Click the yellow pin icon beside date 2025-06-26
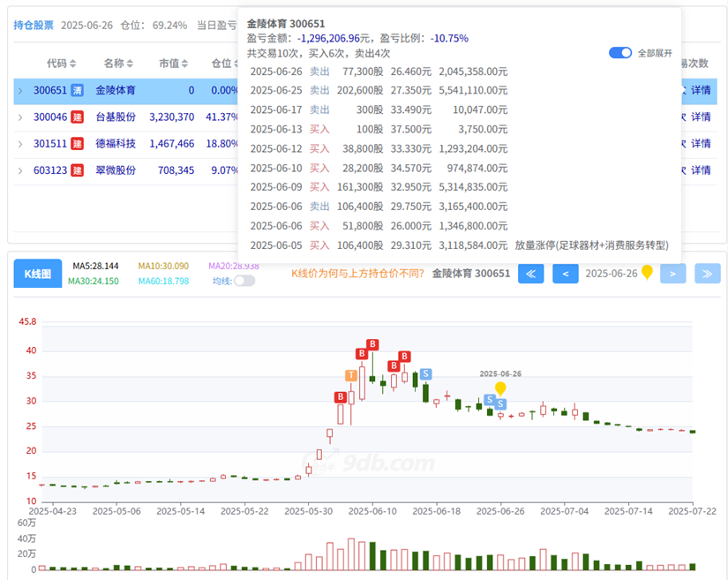The width and height of the screenshot is (728, 580). tap(647, 272)
